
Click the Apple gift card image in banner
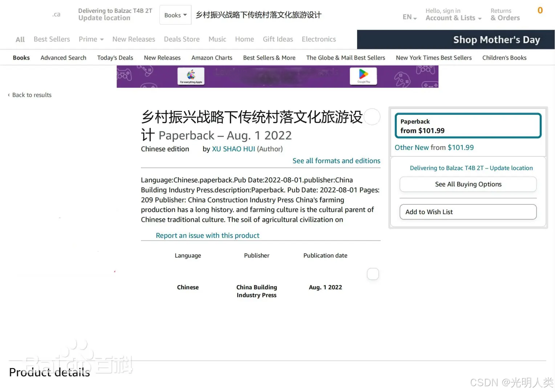[x=191, y=77]
